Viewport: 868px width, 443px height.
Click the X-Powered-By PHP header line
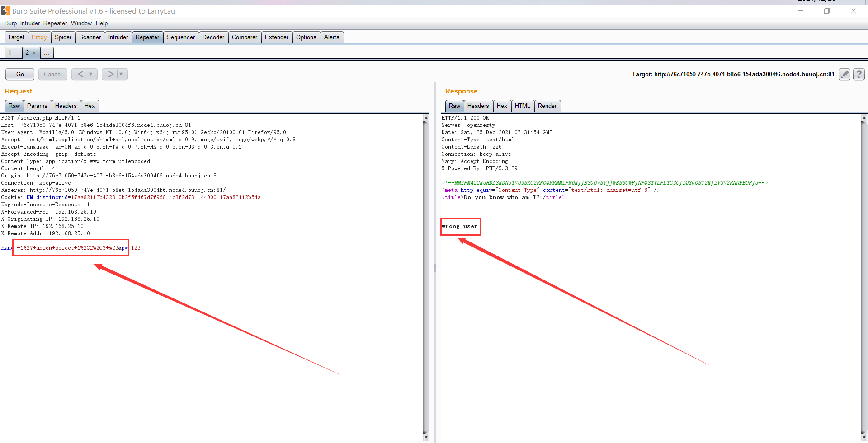click(480, 168)
